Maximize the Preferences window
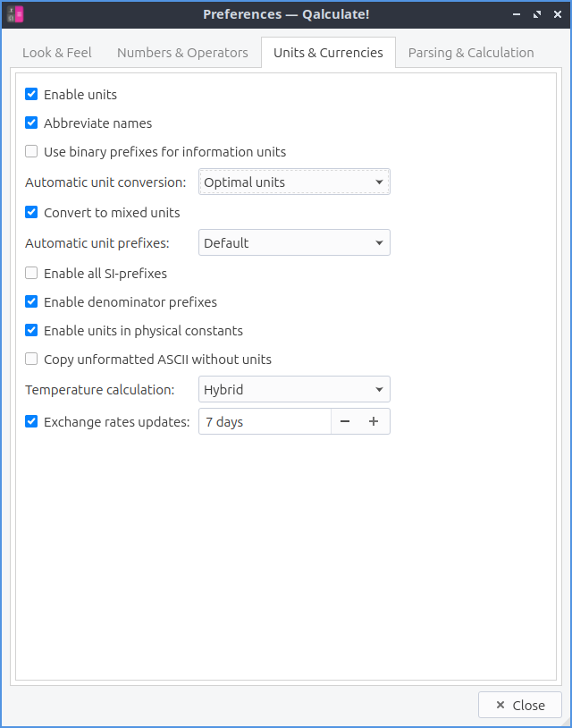The height and width of the screenshot is (728, 572). tap(537, 14)
